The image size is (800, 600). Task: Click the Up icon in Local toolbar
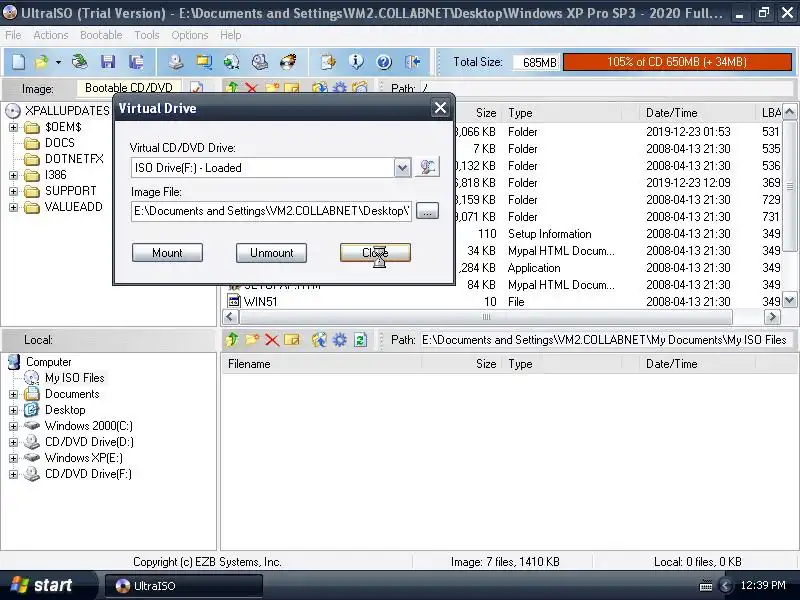tap(232, 340)
